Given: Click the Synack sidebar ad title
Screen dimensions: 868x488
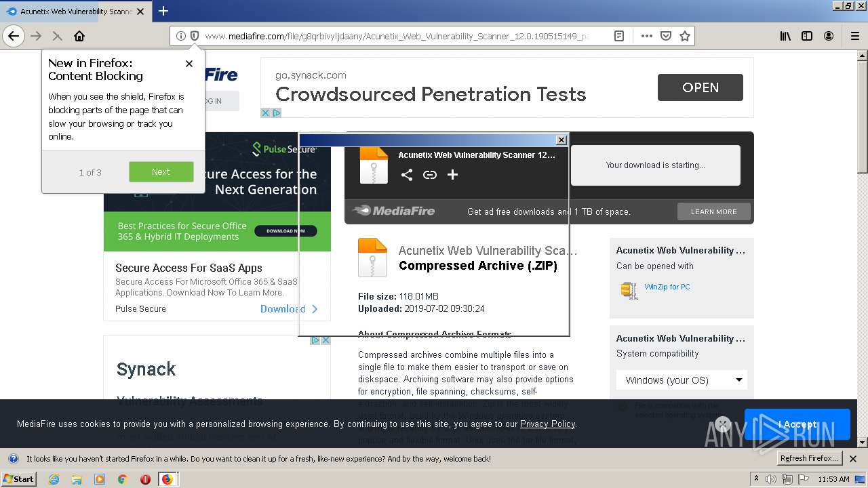Looking at the screenshot, I should 146,369.
